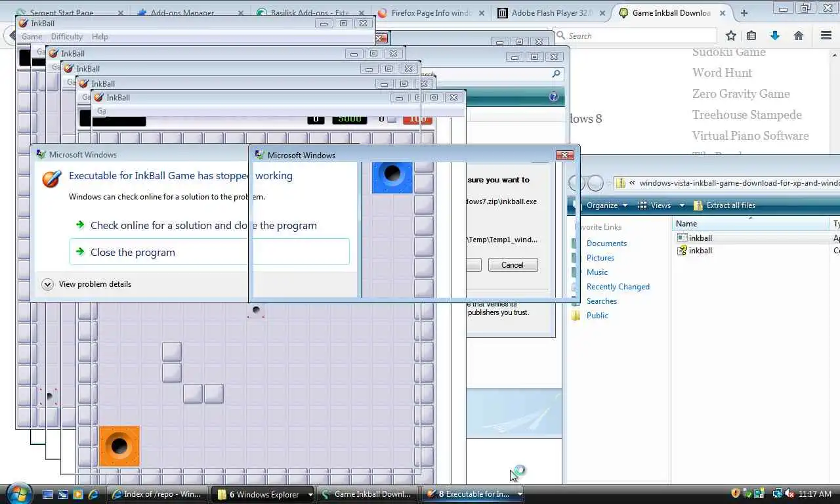This screenshot has height=504, width=840.
Task: Close the front Microsoft Windows dialog
Action: pos(564,156)
